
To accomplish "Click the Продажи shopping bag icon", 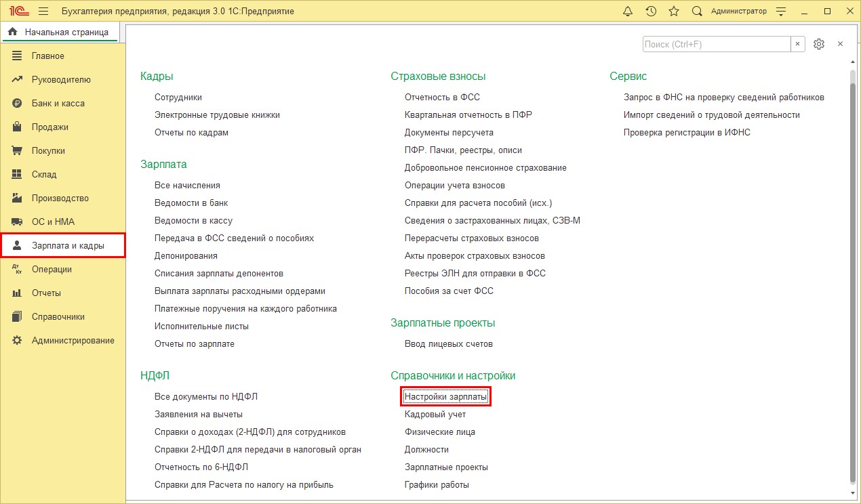I will (x=18, y=127).
